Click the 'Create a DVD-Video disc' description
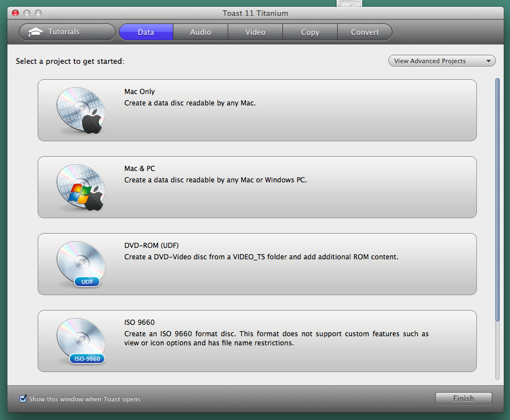This screenshot has width=510, height=420. pyautogui.click(x=261, y=257)
